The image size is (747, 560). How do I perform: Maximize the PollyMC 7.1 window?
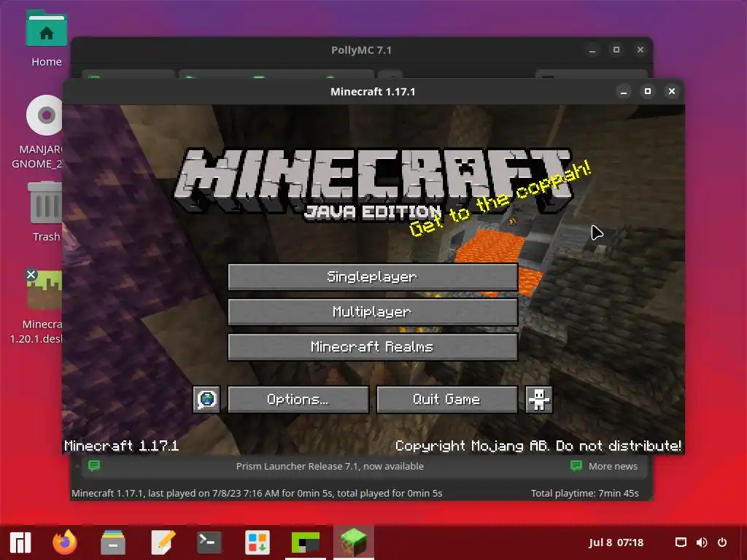(616, 50)
